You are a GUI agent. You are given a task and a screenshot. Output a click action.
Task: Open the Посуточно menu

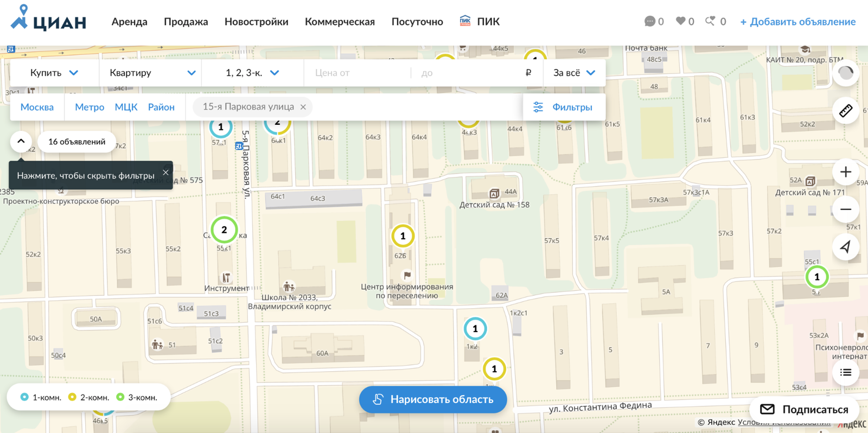[x=417, y=22]
